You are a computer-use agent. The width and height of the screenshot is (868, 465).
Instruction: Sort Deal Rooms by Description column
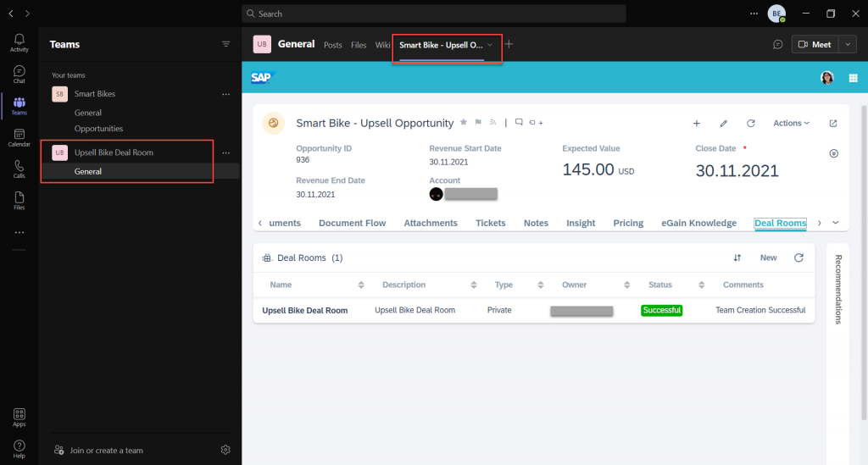click(473, 285)
